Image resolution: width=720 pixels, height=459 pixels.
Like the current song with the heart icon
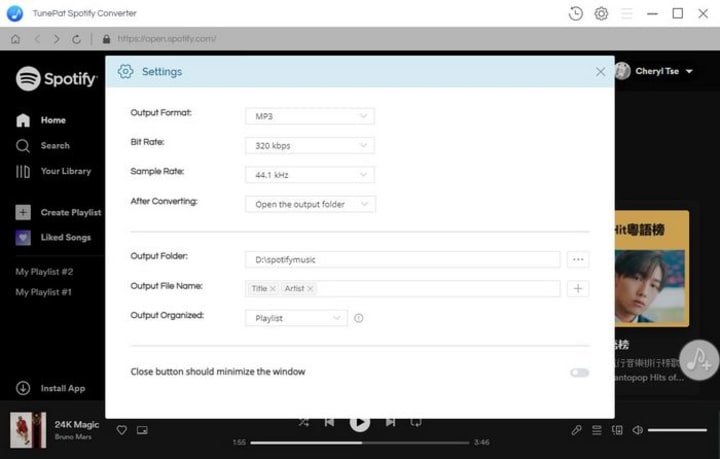[122, 430]
